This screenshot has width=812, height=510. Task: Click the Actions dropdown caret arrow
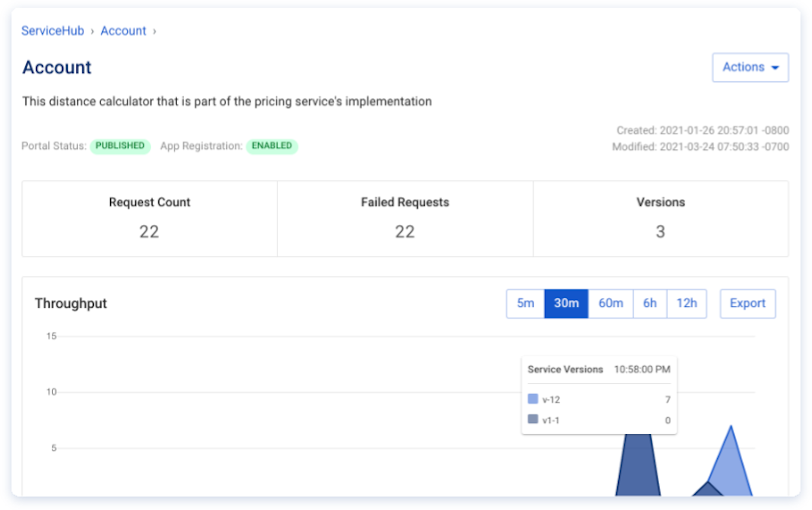point(775,67)
